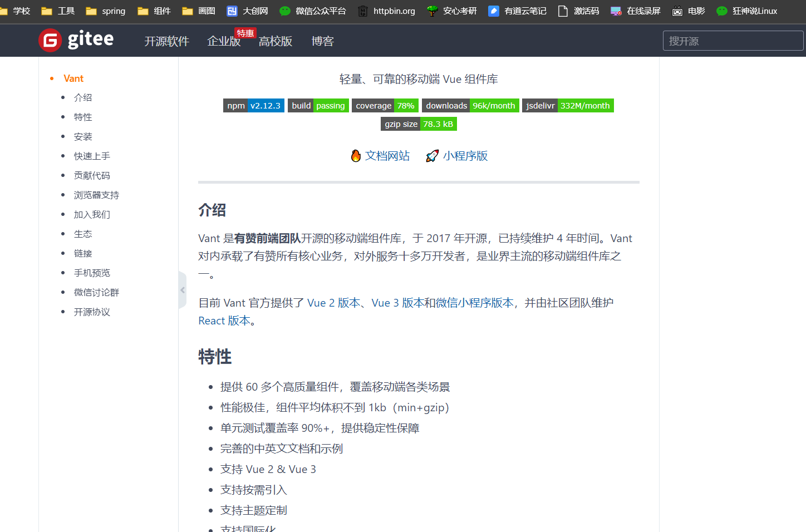Jump to the 加入我们 section
Image resolution: width=806 pixels, height=532 pixels.
[92, 214]
